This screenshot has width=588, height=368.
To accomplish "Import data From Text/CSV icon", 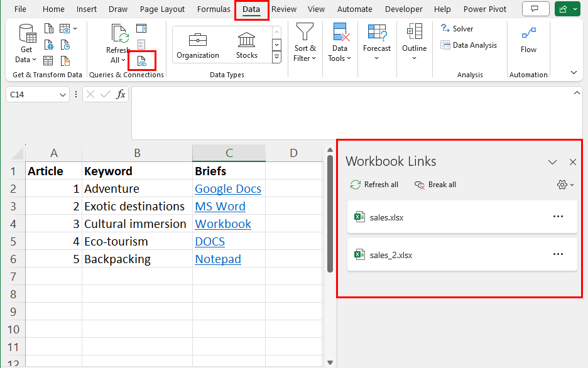I will 49,28.
